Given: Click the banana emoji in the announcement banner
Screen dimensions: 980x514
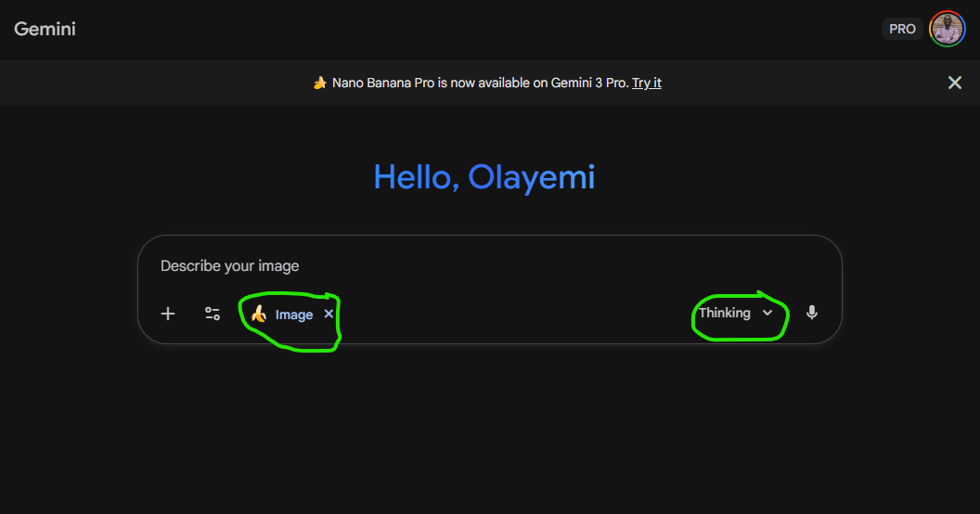Looking at the screenshot, I should 319,83.
